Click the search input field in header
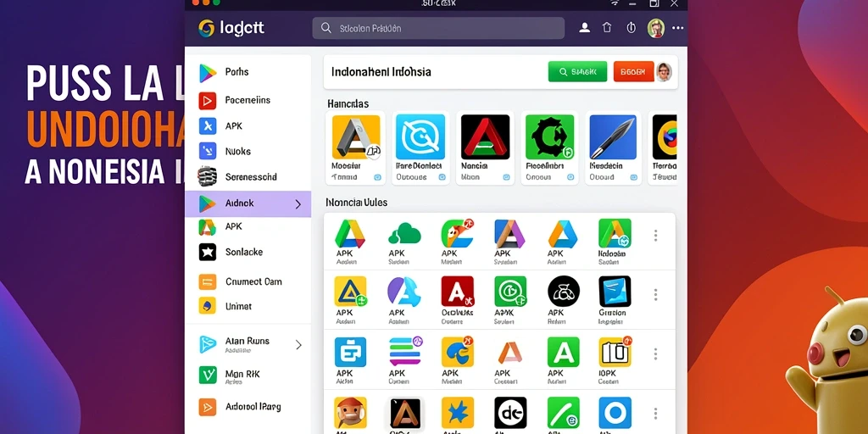Image resolution: width=868 pixels, height=434 pixels. tap(438, 28)
